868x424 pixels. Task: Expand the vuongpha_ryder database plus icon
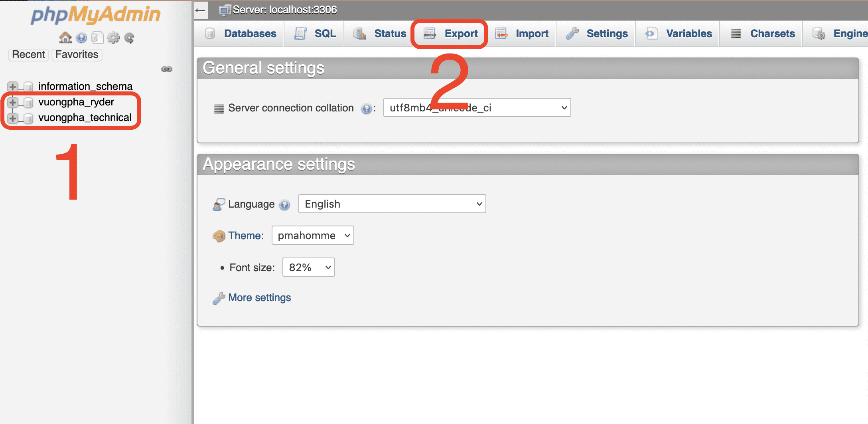click(13, 102)
